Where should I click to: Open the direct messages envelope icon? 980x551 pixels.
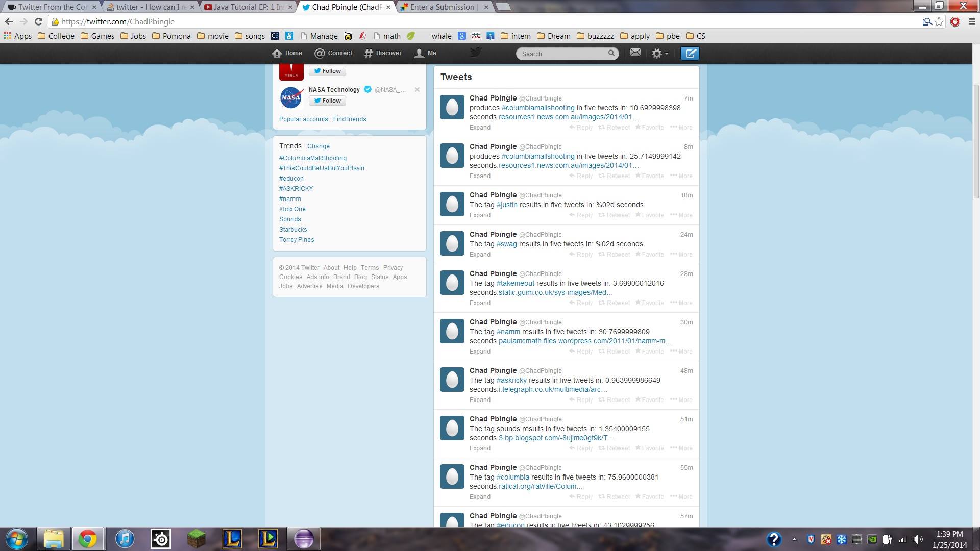(635, 53)
